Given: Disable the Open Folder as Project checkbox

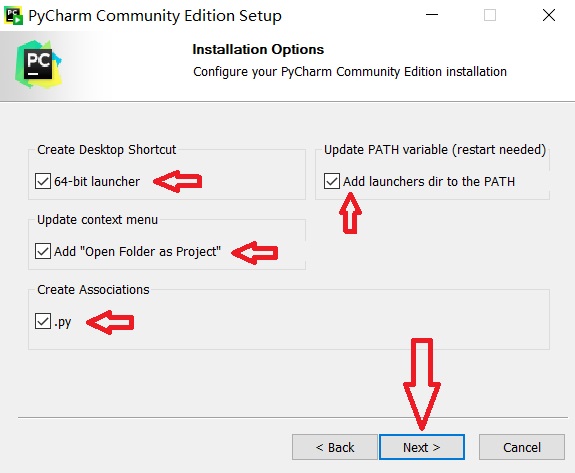Looking at the screenshot, I should click(43, 252).
